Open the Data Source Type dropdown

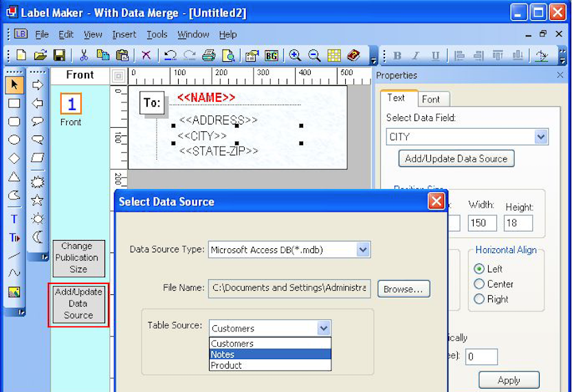tap(362, 250)
